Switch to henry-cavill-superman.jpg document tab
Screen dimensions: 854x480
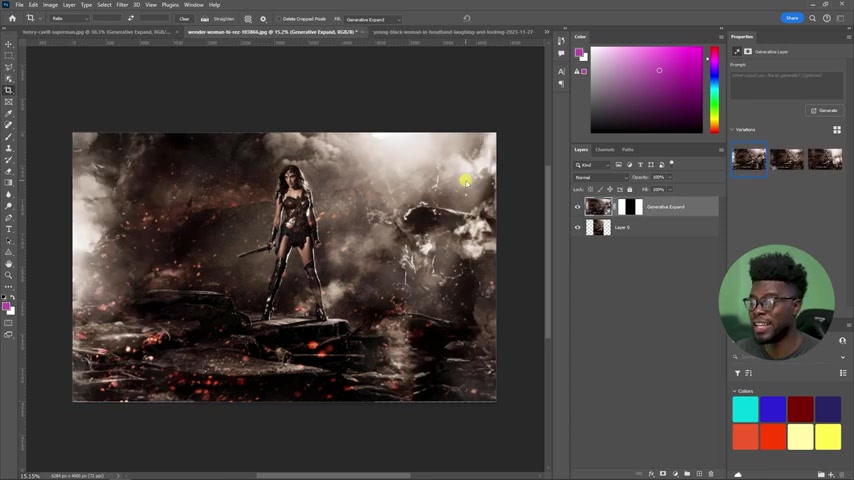97,32
